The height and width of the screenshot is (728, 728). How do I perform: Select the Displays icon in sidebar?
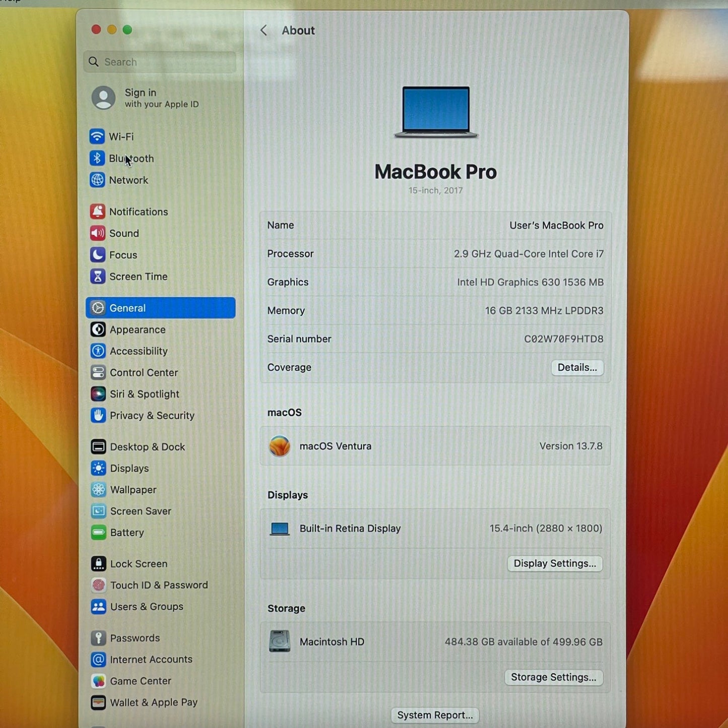click(99, 469)
